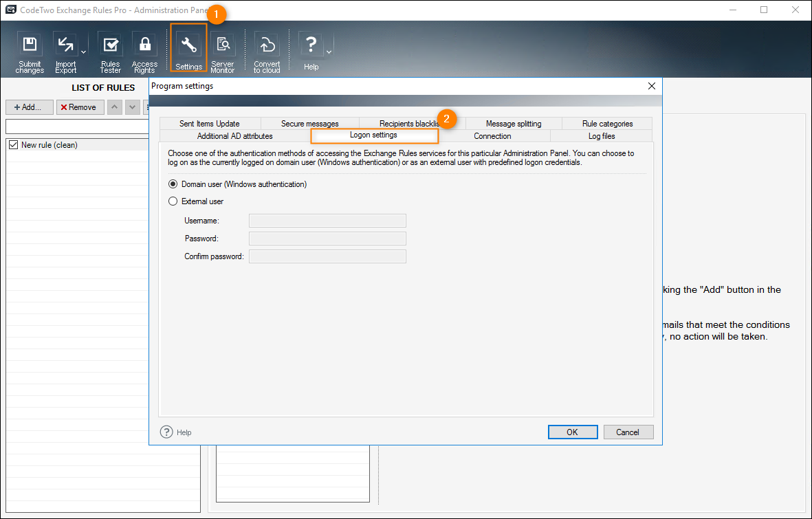Launch the Rules Tester
Image resolution: width=812 pixels, height=519 pixels.
tap(110, 52)
